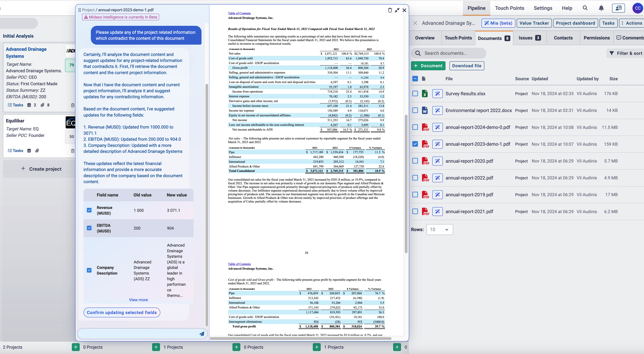Image resolution: width=644 pixels, height=354 pixels.
Task: Open the Project dashboard
Action: click(x=575, y=23)
